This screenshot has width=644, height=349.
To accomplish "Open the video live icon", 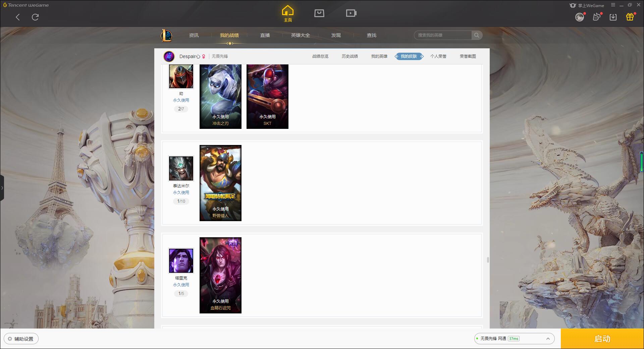I will pyautogui.click(x=351, y=13).
